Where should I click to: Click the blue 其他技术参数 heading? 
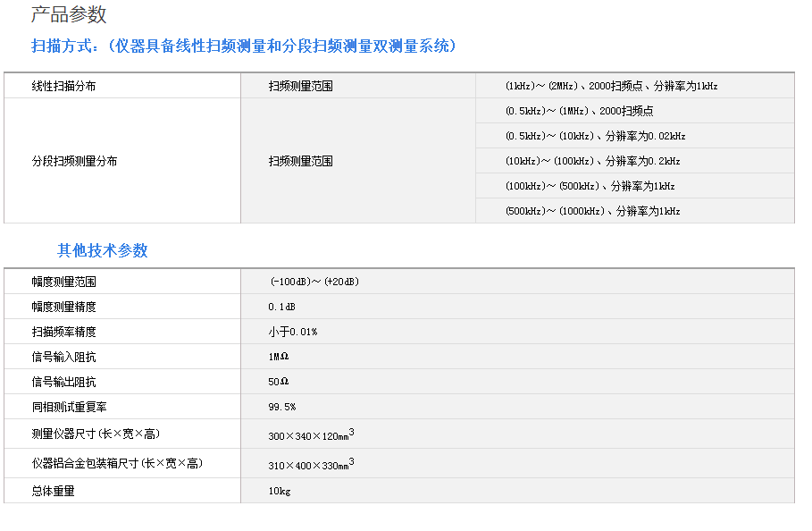103,250
